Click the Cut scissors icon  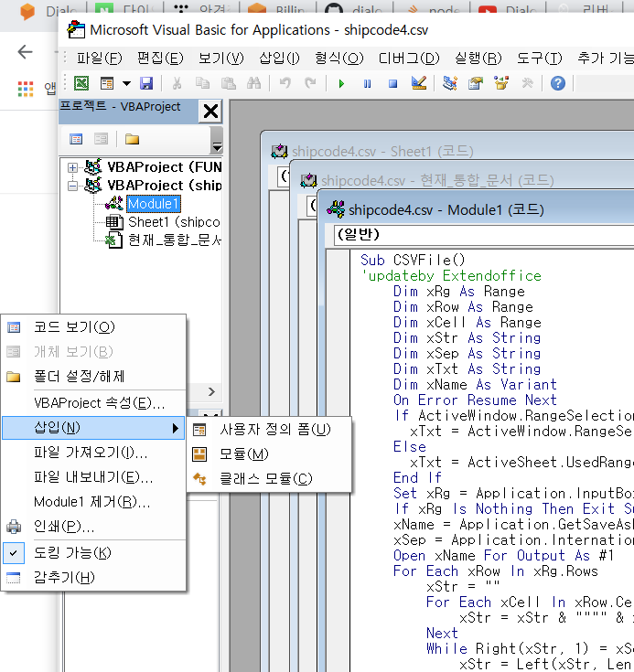tap(177, 83)
